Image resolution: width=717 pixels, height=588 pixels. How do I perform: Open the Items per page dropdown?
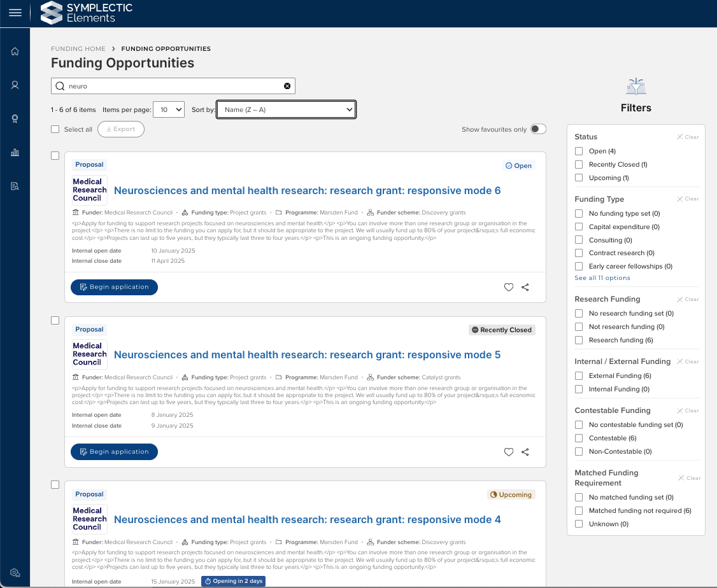coord(170,110)
